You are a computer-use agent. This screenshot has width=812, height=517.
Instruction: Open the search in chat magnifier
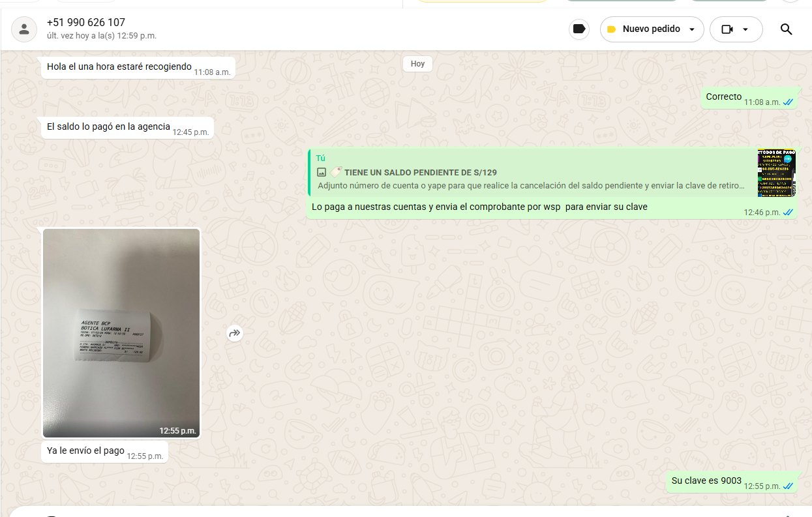click(x=786, y=29)
